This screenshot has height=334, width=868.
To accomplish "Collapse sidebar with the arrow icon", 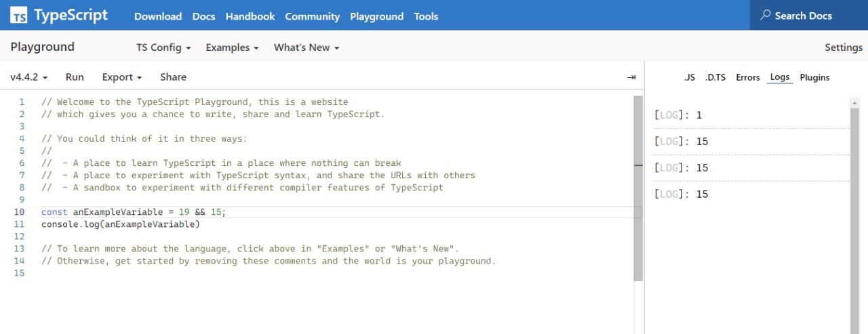I will pos(631,77).
